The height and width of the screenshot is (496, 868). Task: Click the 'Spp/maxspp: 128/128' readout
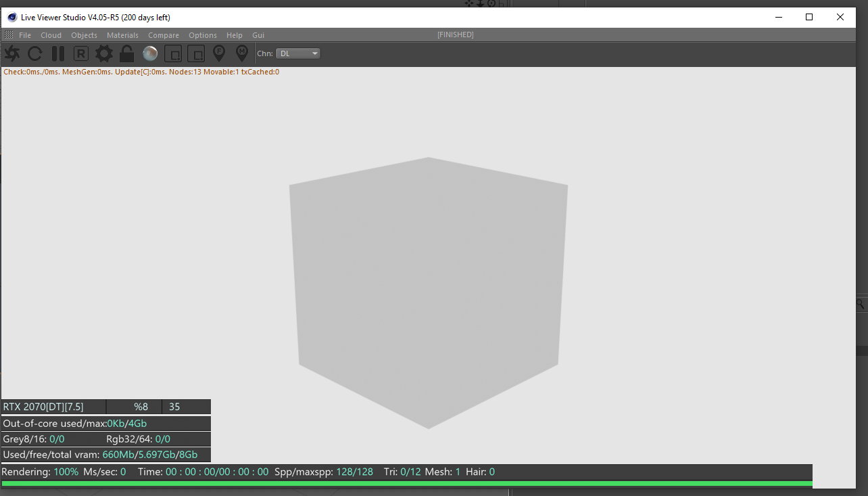click(324, 472)
